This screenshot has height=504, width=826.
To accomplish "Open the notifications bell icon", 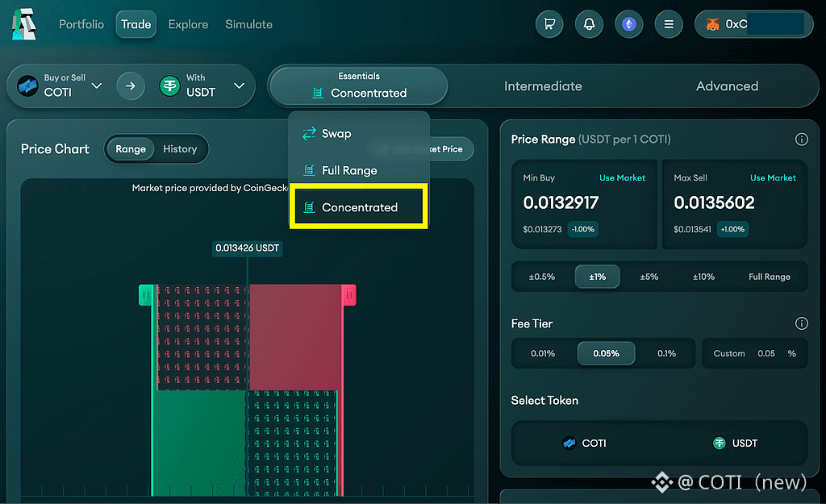I will (589, 24).
